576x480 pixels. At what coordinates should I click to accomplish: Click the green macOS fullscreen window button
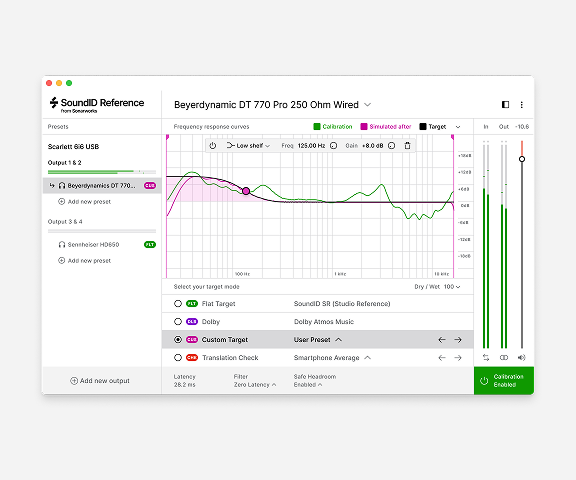(x=69, y=83)
